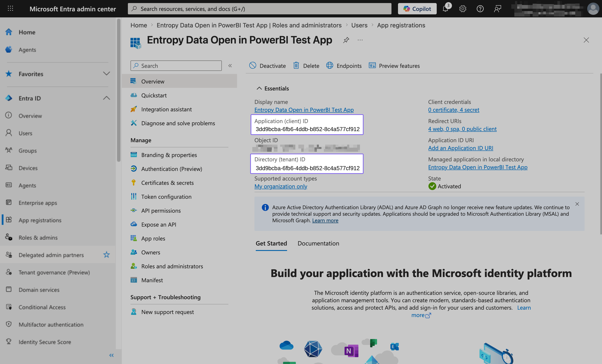Open Roles & admins in sidebar

(38, 237)
